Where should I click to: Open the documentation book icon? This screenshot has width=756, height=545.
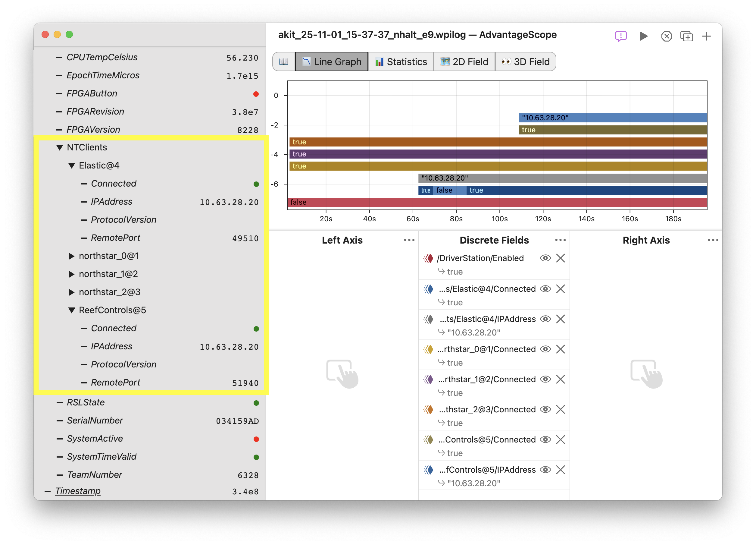tap(283, 61)
